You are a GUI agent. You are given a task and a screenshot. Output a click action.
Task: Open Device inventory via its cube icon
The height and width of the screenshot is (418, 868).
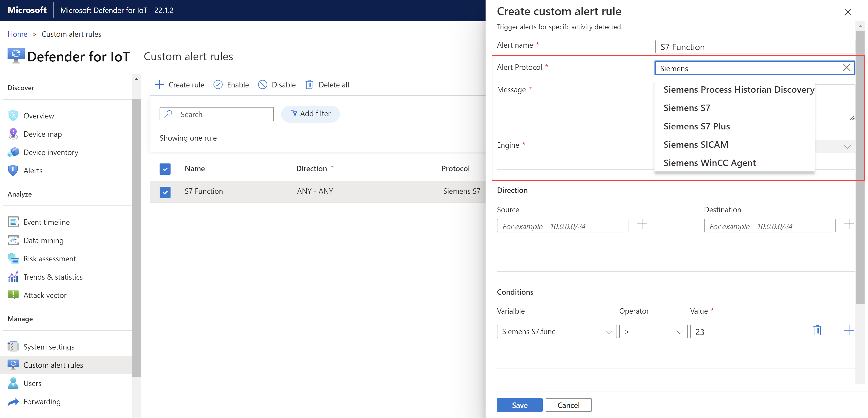click(x=13, y=152)
